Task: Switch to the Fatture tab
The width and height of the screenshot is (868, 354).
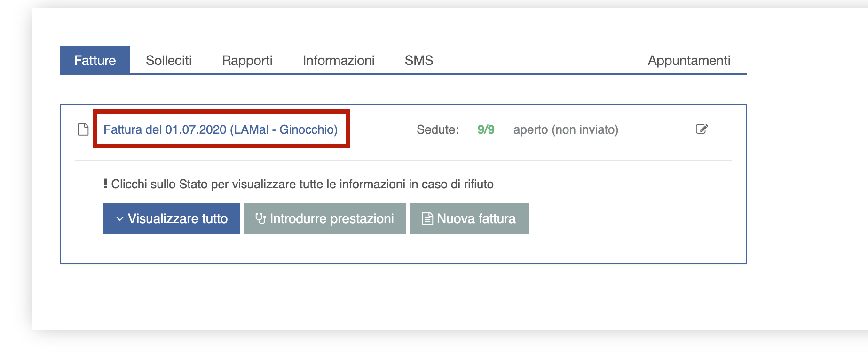Action: 95,60
